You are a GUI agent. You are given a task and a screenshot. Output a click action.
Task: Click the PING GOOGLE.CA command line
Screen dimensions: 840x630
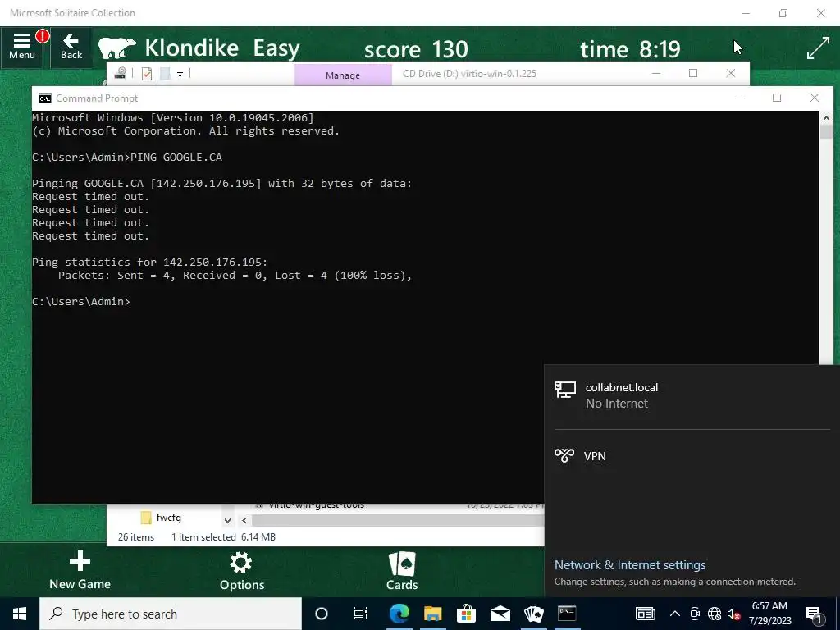tap(127, 157)
